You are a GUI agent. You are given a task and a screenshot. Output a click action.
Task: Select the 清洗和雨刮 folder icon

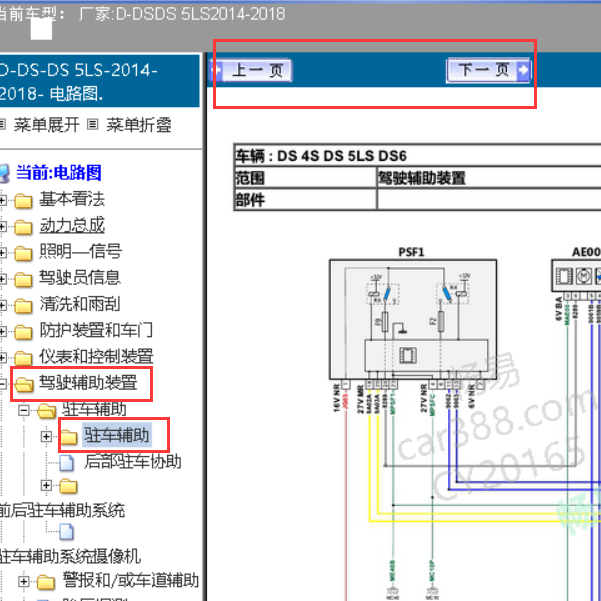pos(23,306)
